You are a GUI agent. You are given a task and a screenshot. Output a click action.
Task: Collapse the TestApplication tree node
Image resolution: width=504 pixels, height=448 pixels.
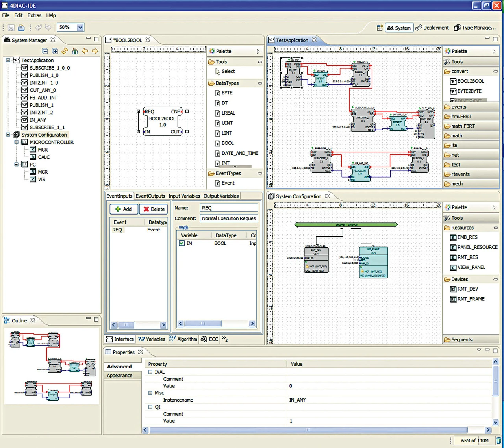[x=8, y=60]
